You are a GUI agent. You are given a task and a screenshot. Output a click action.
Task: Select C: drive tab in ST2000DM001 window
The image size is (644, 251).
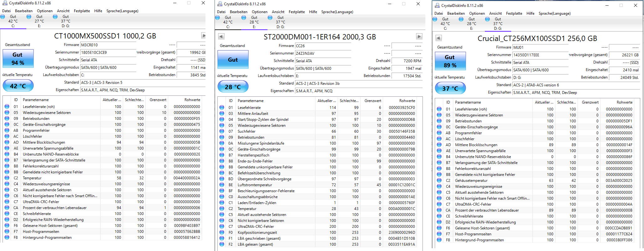click(x=228, y=22)
